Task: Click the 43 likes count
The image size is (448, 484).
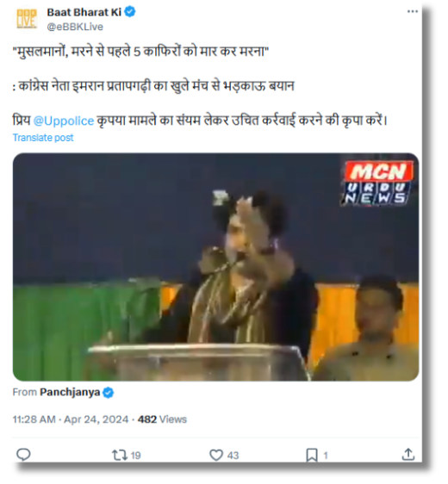Action: tap(233, 456)
